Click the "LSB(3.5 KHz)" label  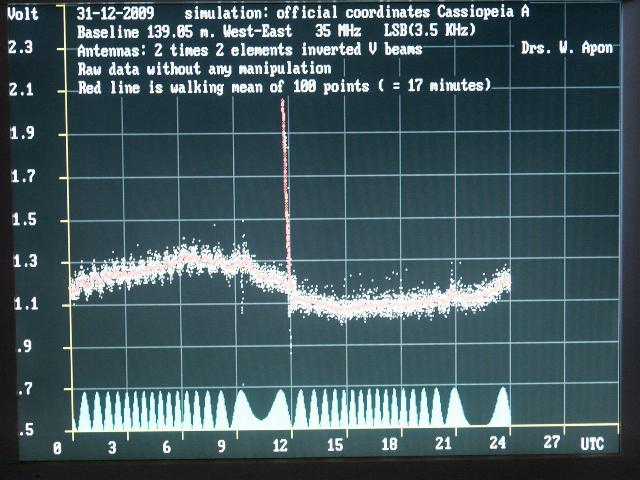(430, 30)
